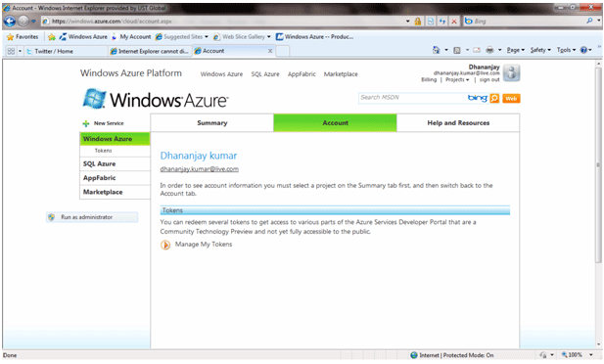Click the search magnifier icon in Bing box
Image resolution: width=604 pixels, height=364 pixels.
click(x=589, y=21)
